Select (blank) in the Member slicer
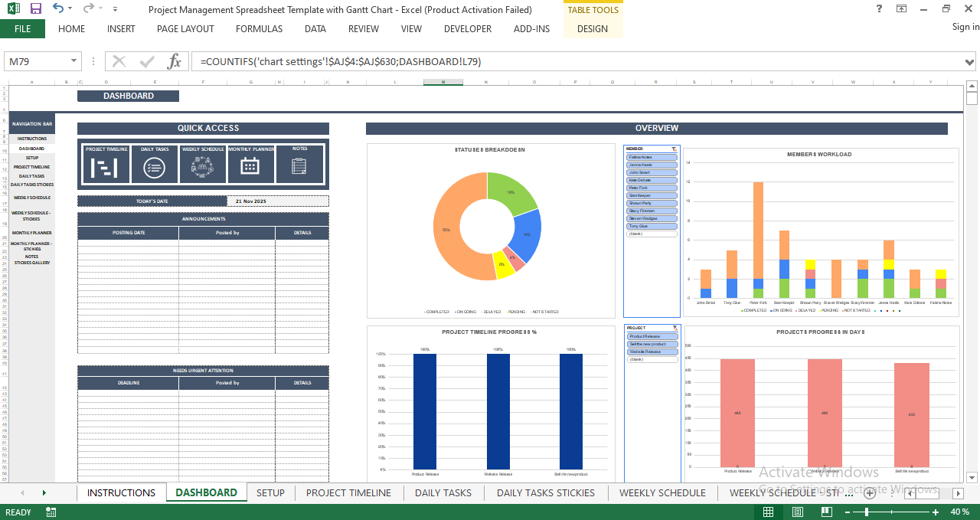The height and width of the screenshot is (520, 980). coord(652,233)
